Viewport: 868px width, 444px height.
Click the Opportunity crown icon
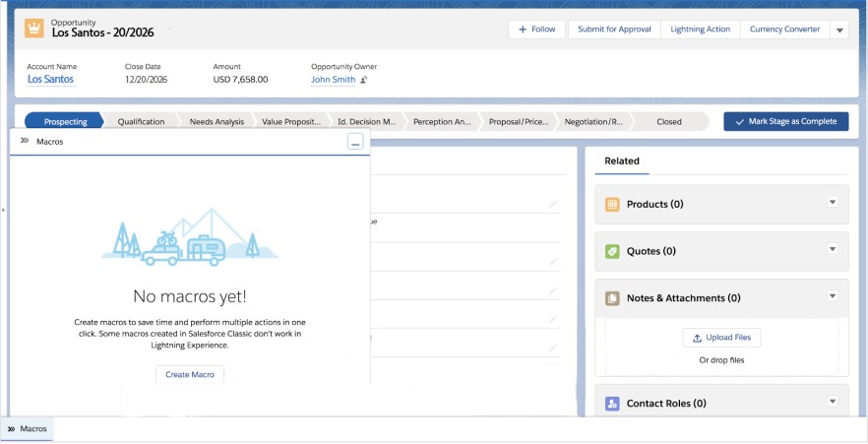(x=34, y=29)
